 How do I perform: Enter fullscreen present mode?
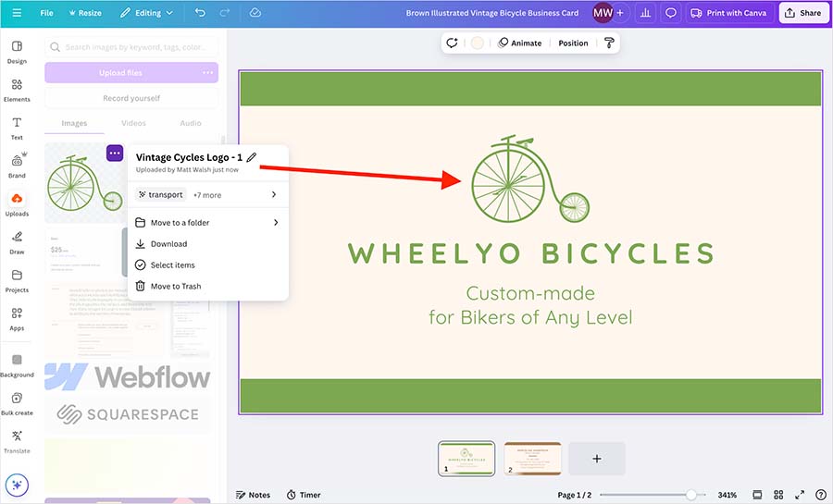(x=800, y=495)
